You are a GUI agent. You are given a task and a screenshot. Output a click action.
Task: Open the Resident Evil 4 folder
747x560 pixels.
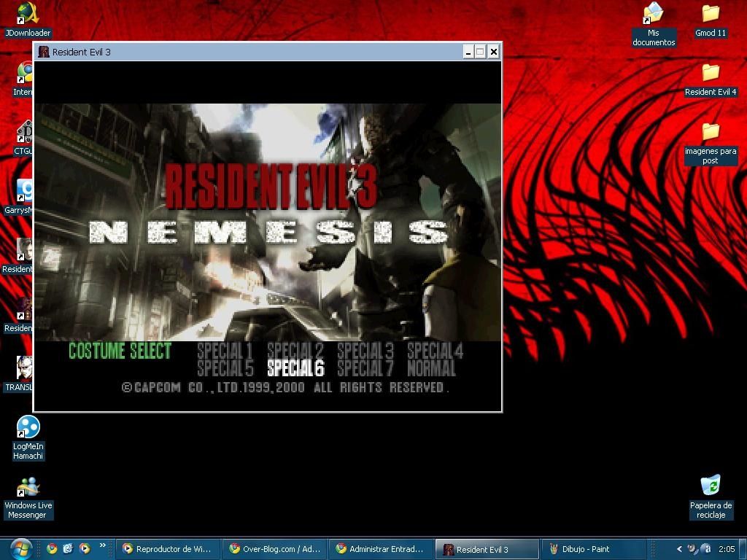coord(710,79)
